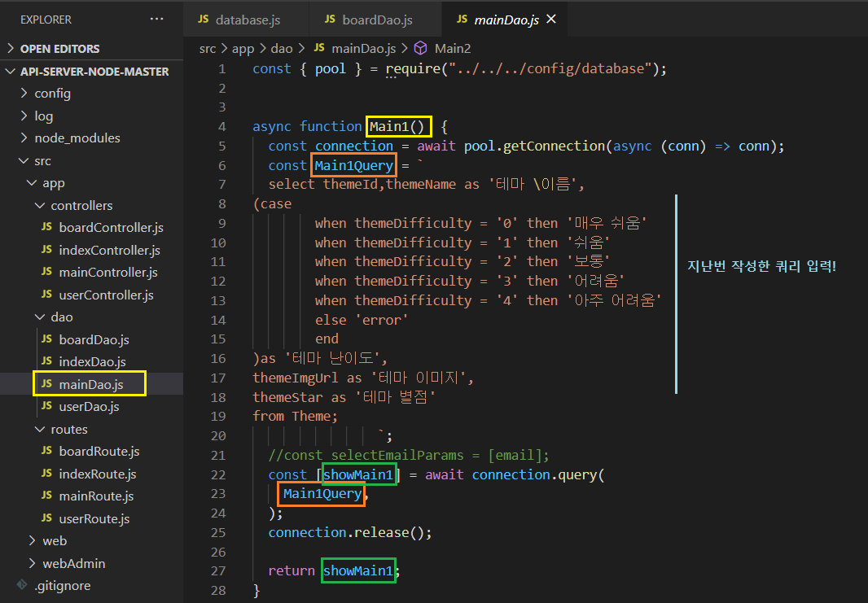The width and height of the screenshot is (868, 603).
Task: Click the JS icon beside indexDao.js
Action: [x=46, y=361]
